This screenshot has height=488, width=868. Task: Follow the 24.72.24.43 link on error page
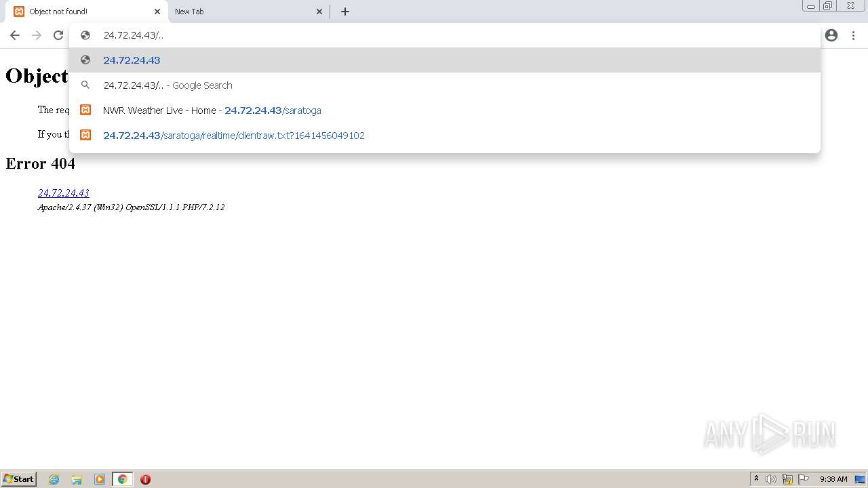point(64,193)
